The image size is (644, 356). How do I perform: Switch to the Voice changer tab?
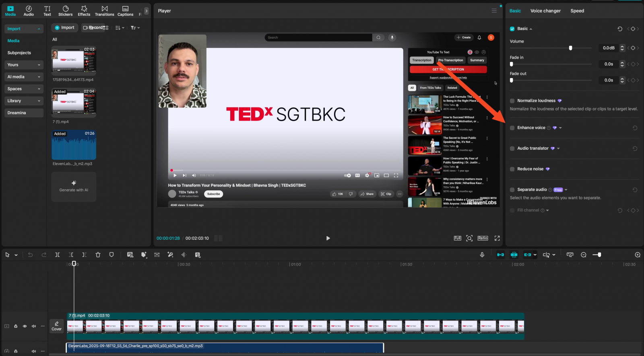545,11
